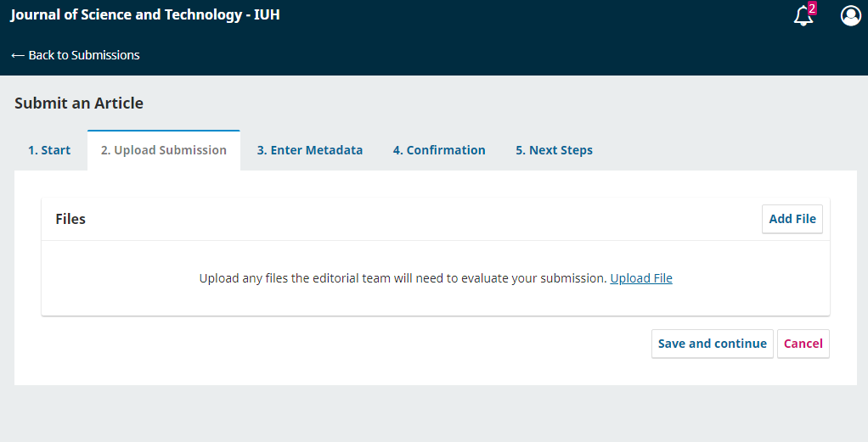
Task: Switch to the 5. Next Steps tab
Action: click(554, 150)
